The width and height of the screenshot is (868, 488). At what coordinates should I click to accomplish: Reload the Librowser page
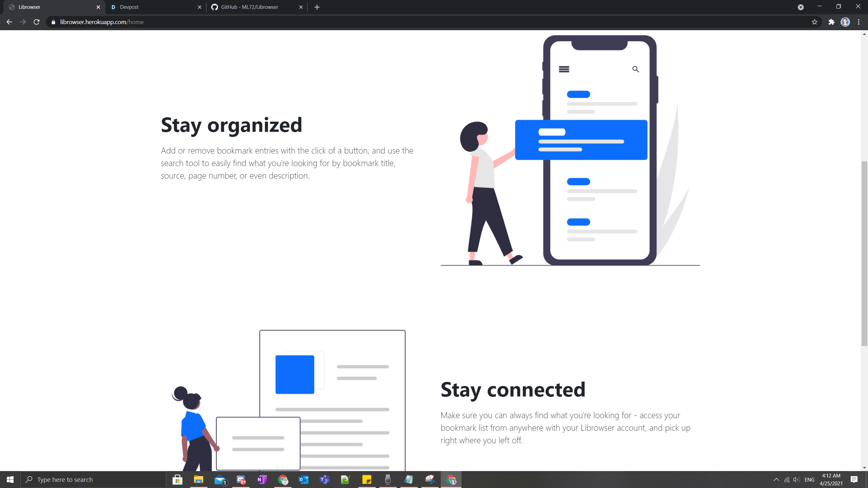coord(37,22)
